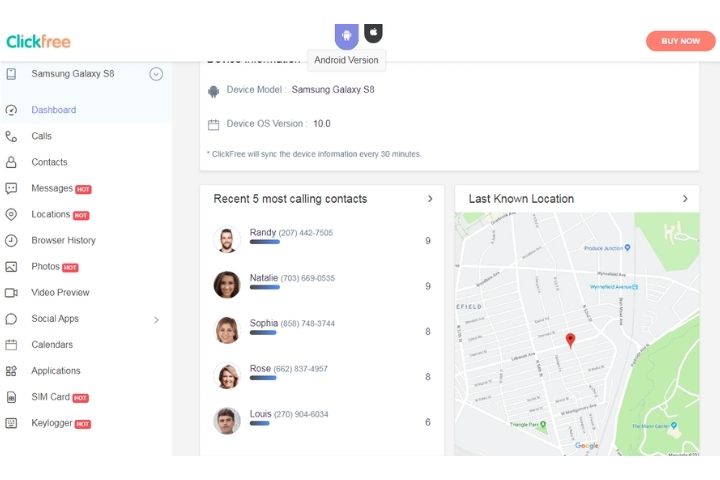The image size is (720, 480).
Task: Click the calendar icon beside Device OS Version
Action: (214, 124)
